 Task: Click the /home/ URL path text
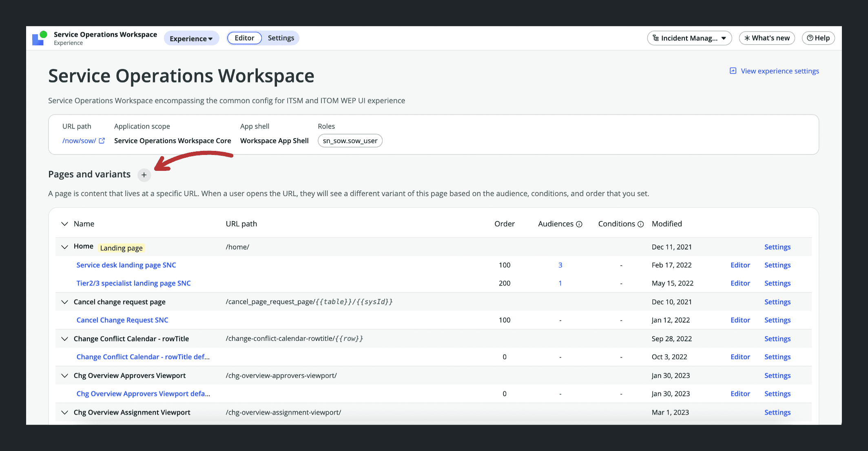pyautogui.click(x=237, y=247)
